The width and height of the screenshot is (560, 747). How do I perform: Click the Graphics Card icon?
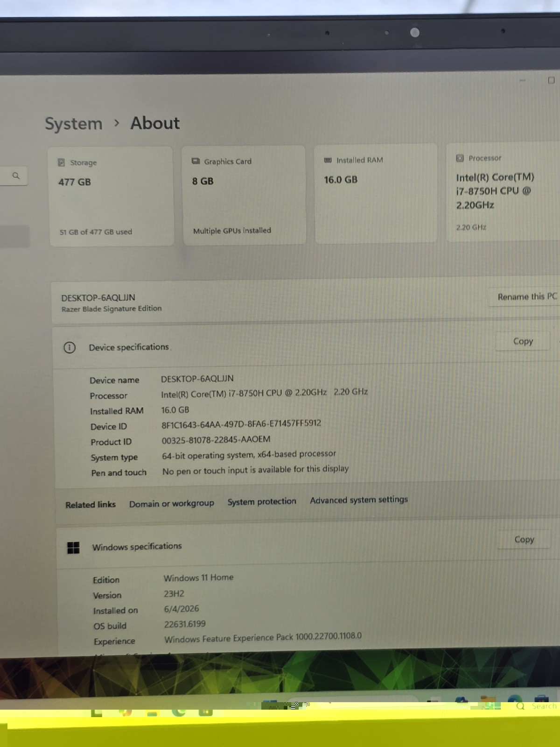point(196,161)
